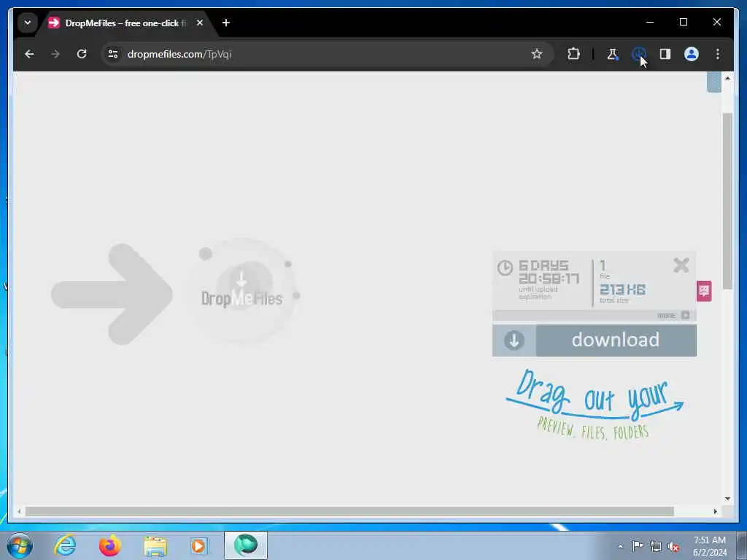Go back to the previous page
The width and height of the screenshot is (747, 560).
(29, 54)
